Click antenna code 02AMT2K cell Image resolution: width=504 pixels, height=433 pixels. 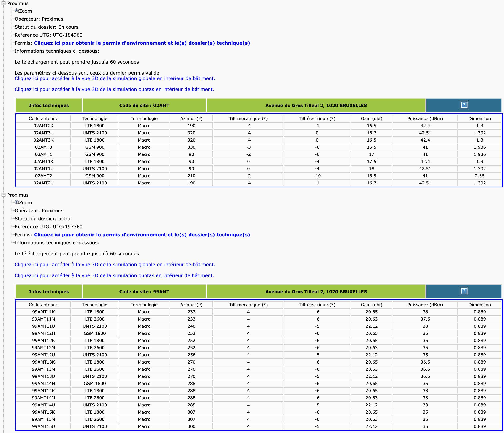44,126
